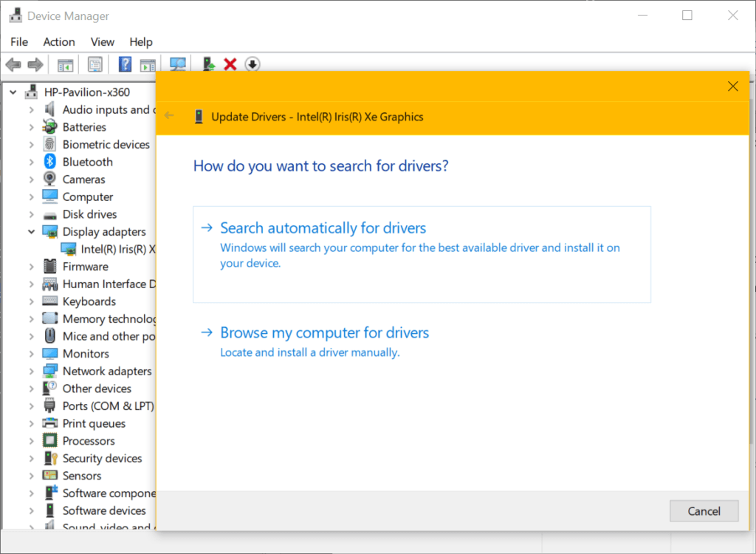This screenshot has width=756, height=554.
Task: Click the show/hide console tree icon
Action: click(65, 64)
